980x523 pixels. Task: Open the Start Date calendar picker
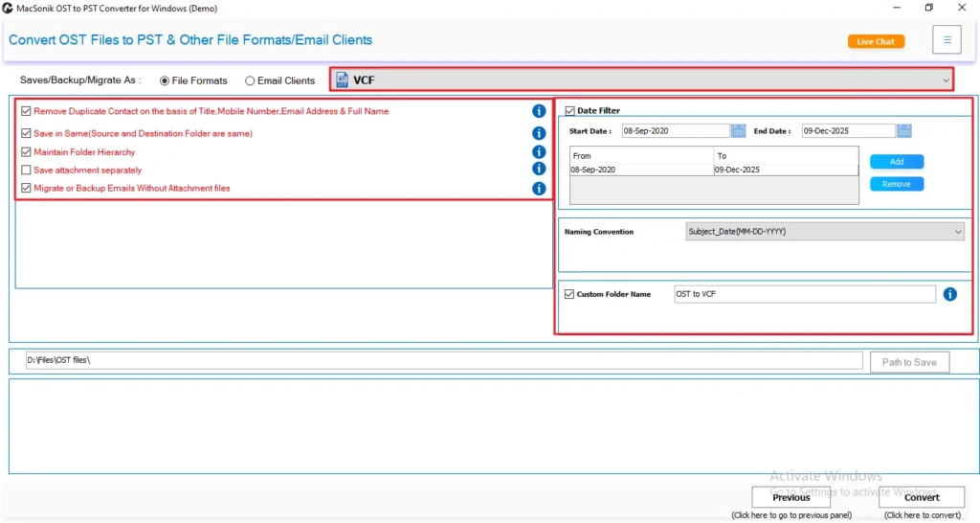[x=738, y=131]
